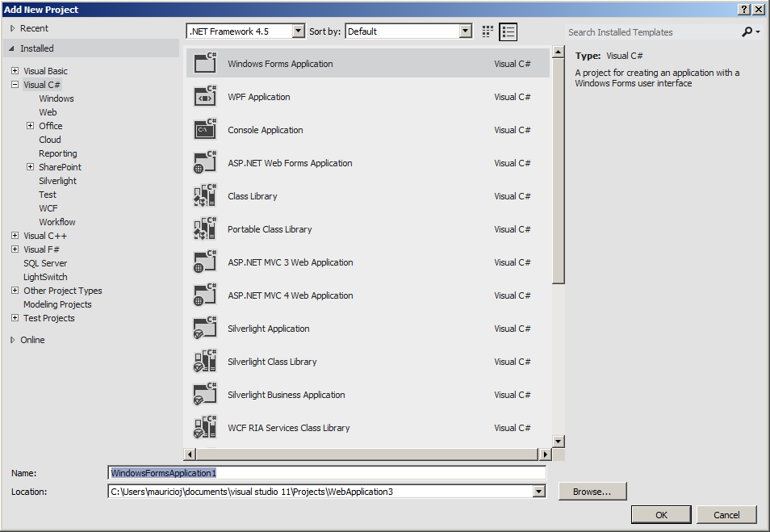Select the Test category under Visual C#
The width and height of the screenshot is (770, 532).
coord(48,195)
